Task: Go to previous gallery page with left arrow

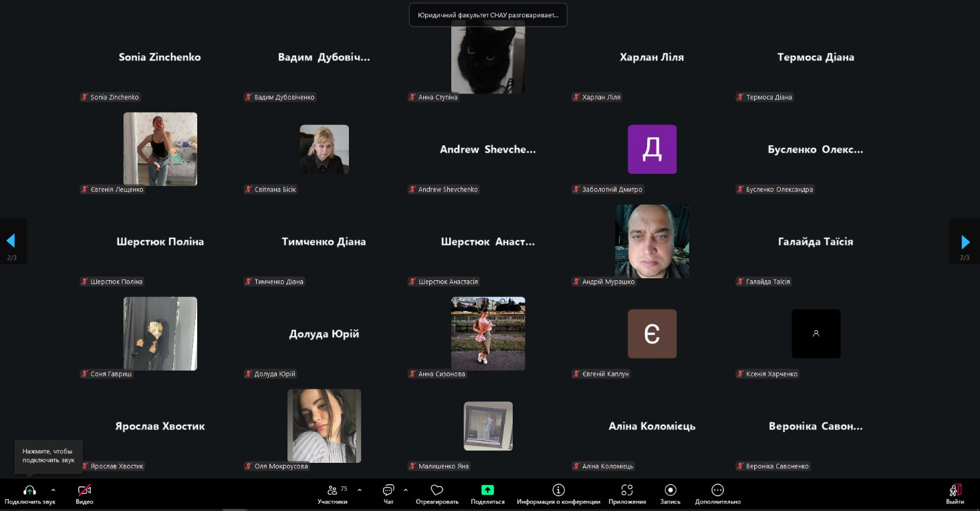Action: (11, 241)
